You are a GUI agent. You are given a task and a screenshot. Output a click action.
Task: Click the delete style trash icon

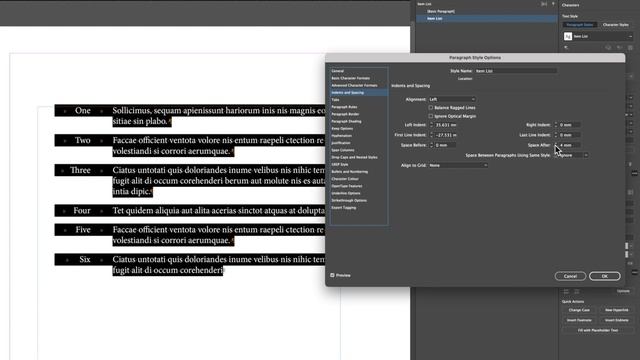click(630, 48)
